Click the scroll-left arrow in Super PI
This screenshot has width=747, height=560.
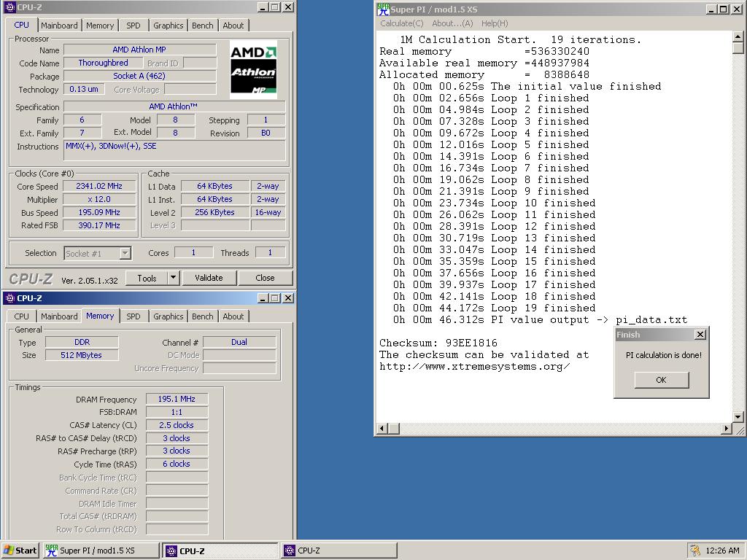(382, 429)
